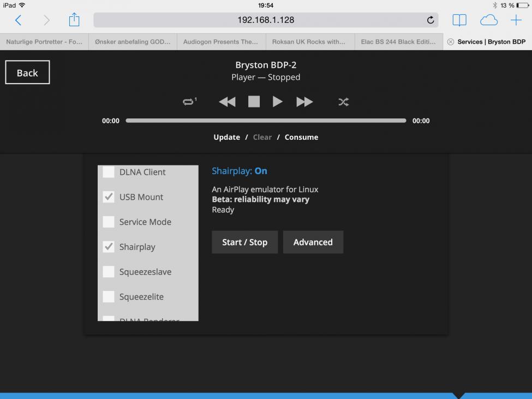
Task: Start playback with the play icon
Action: (x=277, y=102)
